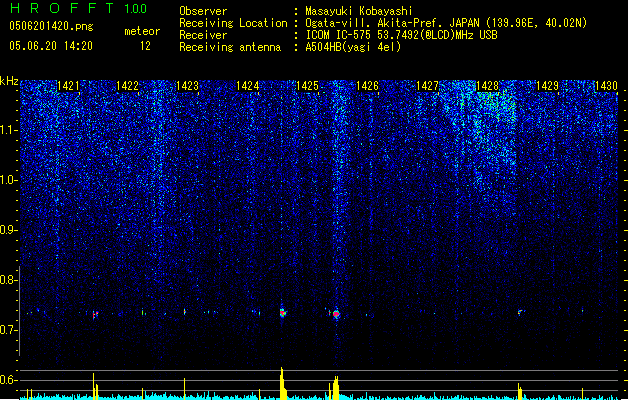This screenshot has width=629, height=400.
Task: Click the tallest yellow power spike below 1425
Action: coord(283,383)
